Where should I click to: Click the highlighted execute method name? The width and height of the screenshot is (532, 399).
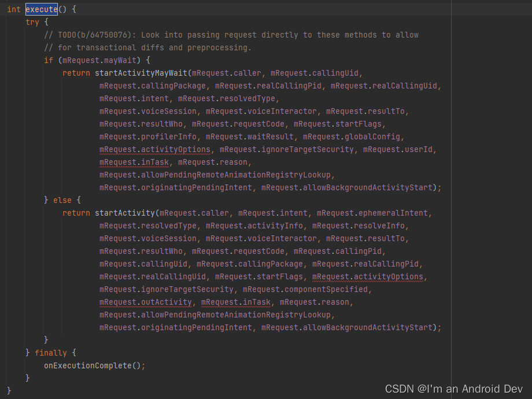pos(41,9)
